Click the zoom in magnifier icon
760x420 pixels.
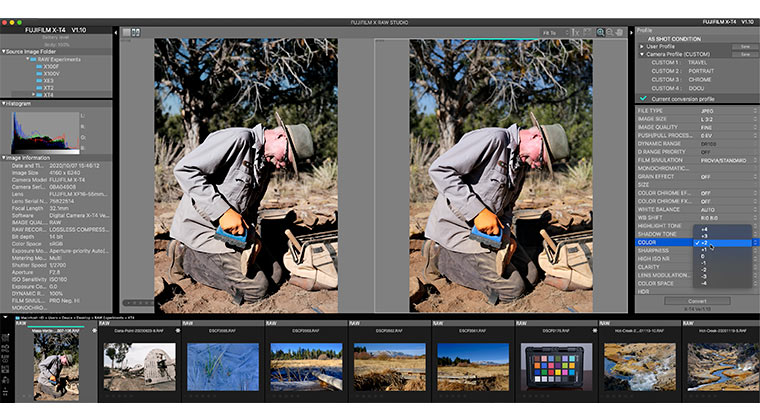pyautogui.click(x=600, y=32)
